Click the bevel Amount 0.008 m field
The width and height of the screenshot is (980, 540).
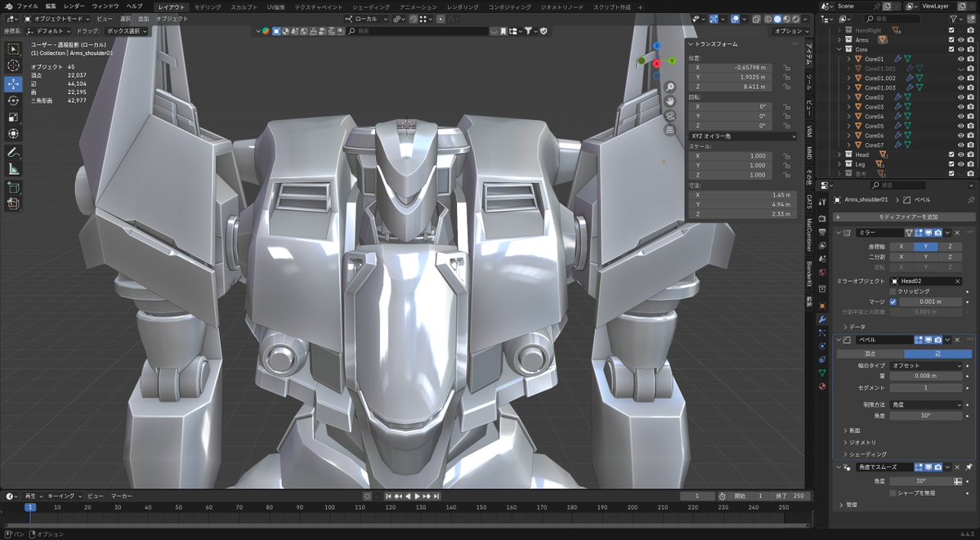[x=926, y=377]
